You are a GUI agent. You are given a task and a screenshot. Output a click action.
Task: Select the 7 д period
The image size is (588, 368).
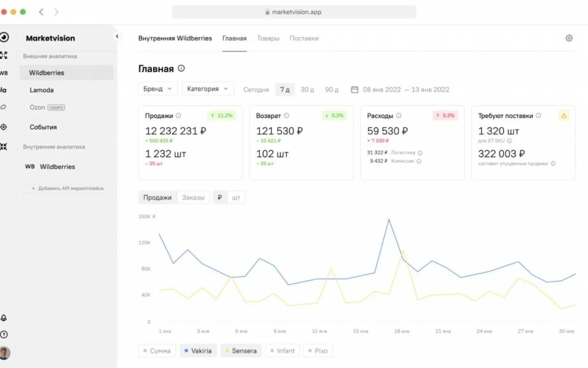[285, 90]
